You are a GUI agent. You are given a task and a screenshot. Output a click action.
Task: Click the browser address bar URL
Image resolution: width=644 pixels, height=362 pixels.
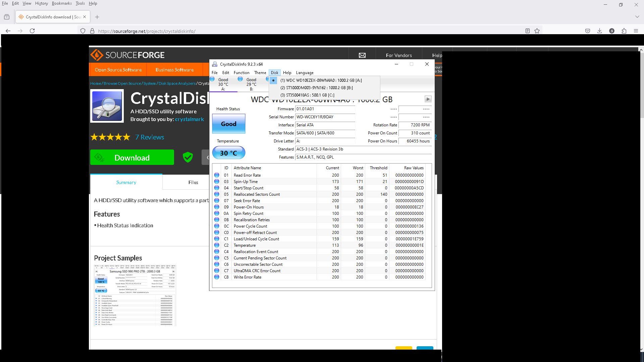pos(147,31)
